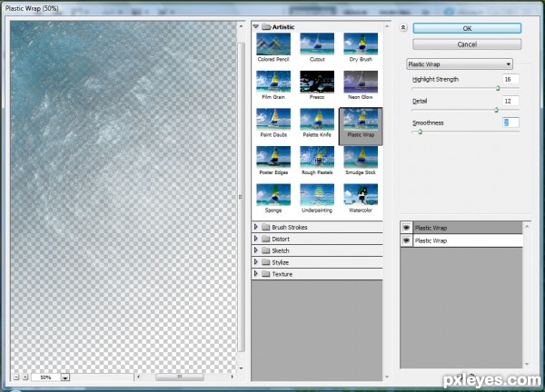
Task: Choose the Dry Brush filter thumbnail
Action: point(361,44)
